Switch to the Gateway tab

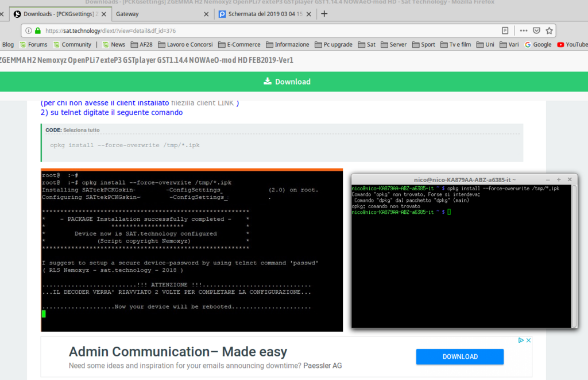(x=161, y=14)
